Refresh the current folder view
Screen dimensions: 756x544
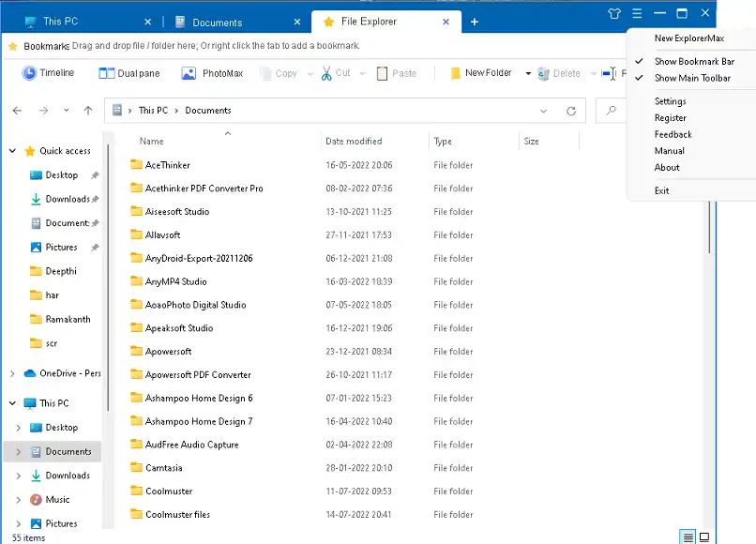[x=570, y=111]
